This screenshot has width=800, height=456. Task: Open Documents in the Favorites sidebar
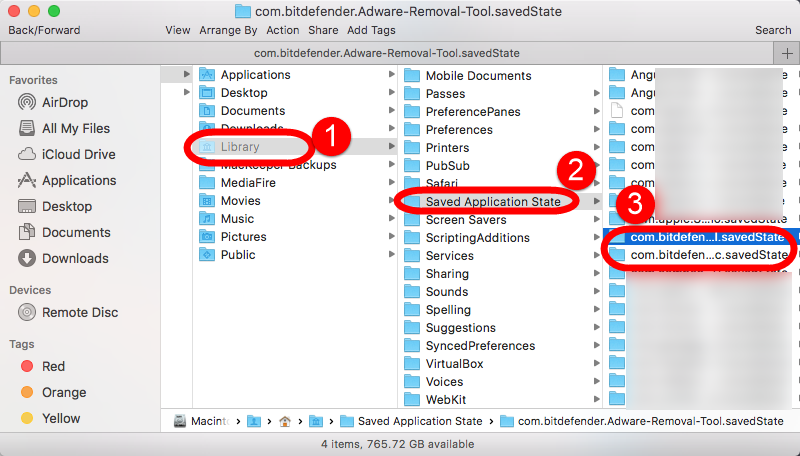pyautogui.click(x=64, y=232)
